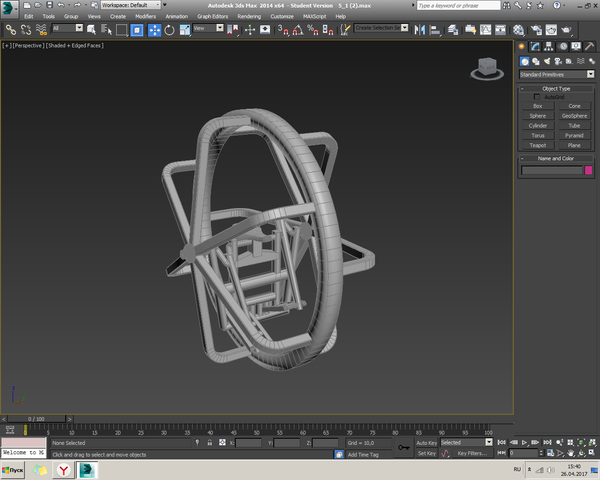Toggle the Auto Key animation mode
This screenshot has height=480, width=600.
coord(427,442)
